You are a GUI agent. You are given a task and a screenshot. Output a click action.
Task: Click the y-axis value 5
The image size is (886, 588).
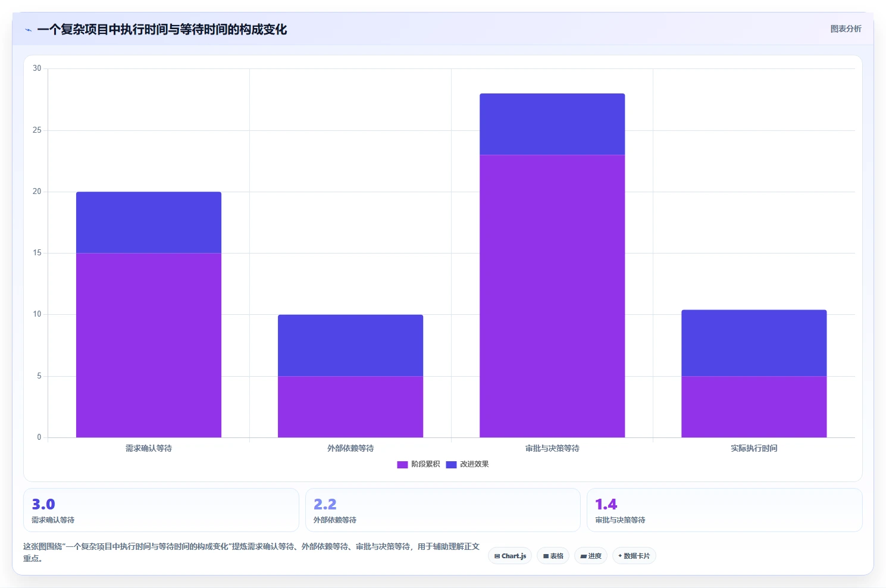tap(39, 376)
